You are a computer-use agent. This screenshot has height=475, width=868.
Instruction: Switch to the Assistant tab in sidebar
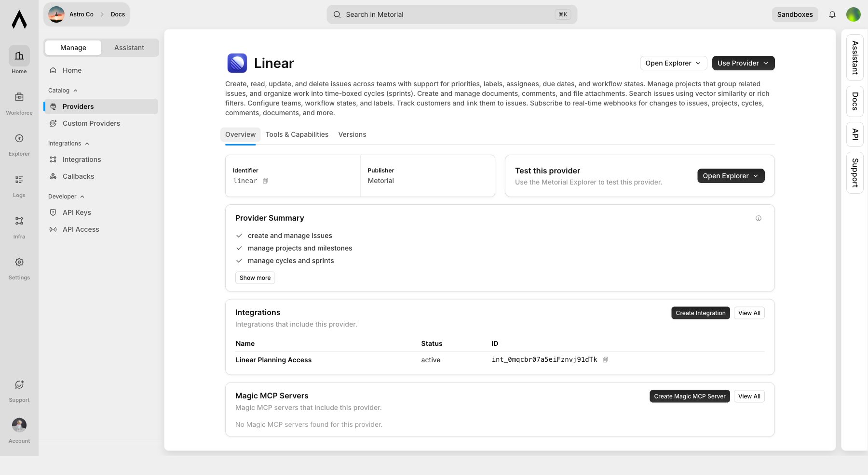click(x=129, y=48)
